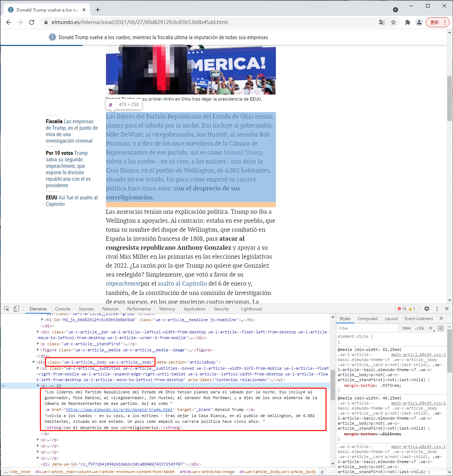Click the El Mundo globe logo in header
The image size is (453, 476).
coord(52,37)
